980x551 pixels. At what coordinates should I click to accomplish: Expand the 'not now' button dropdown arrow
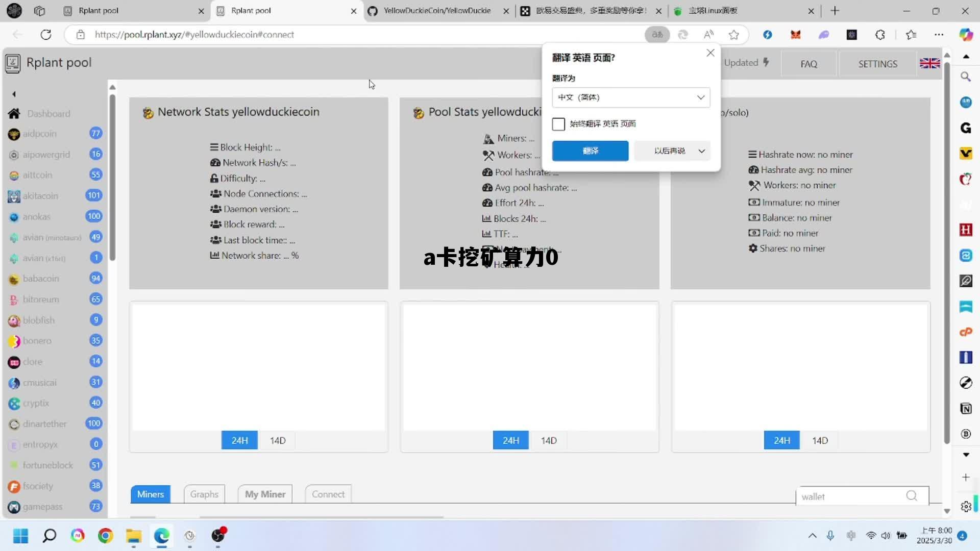point(702,151)
